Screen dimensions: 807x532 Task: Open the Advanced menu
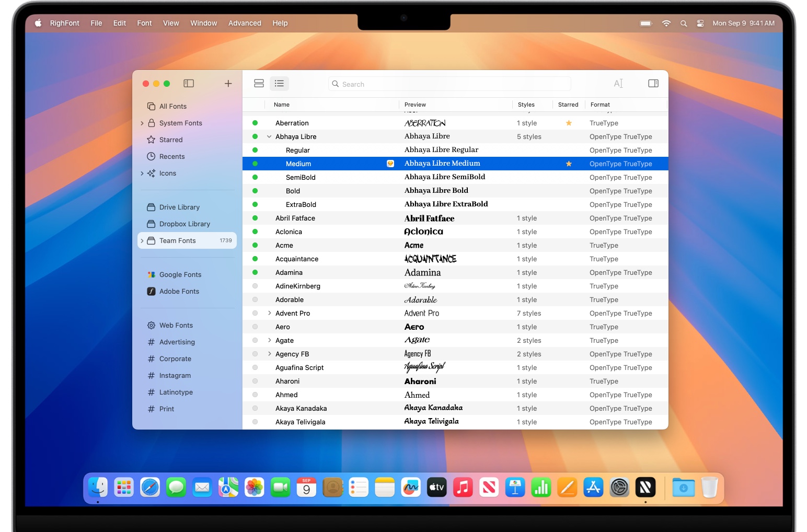click(245, 23)
